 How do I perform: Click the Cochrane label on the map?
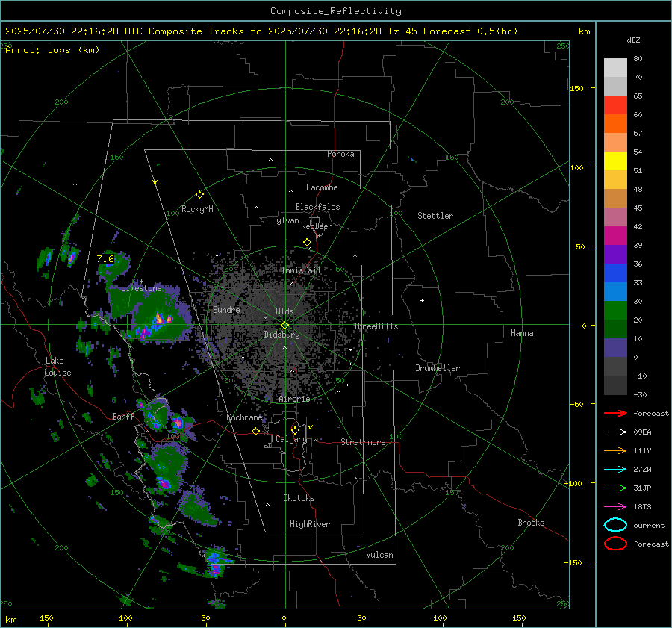(244, 417)
